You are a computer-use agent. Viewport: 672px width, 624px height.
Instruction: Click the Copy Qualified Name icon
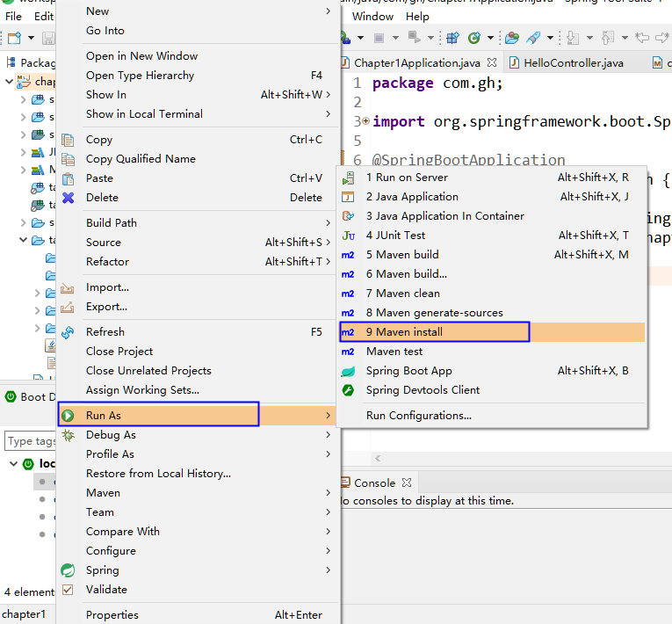coord(68,159)
